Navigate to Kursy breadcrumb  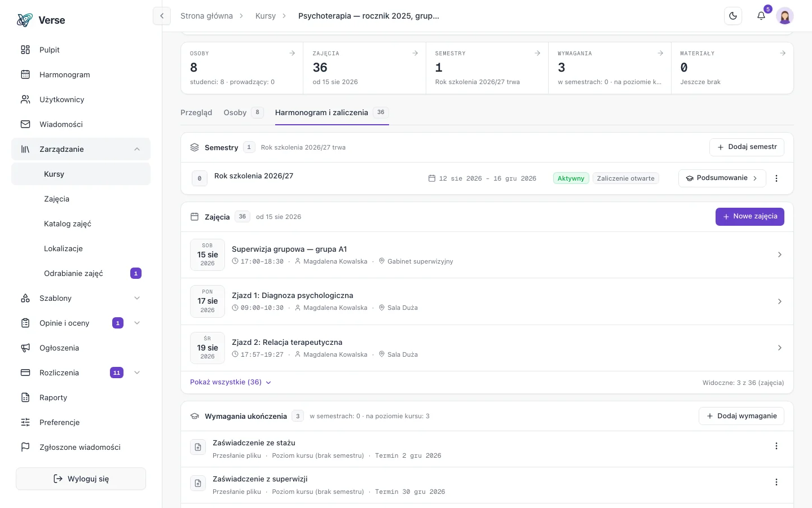[x=266, y=16]
